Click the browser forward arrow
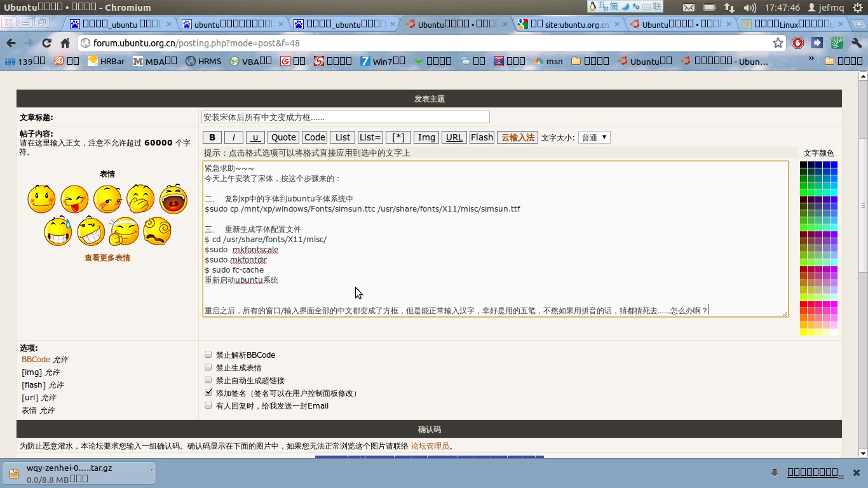Screen dimensions: 868x488 point(29,43)
